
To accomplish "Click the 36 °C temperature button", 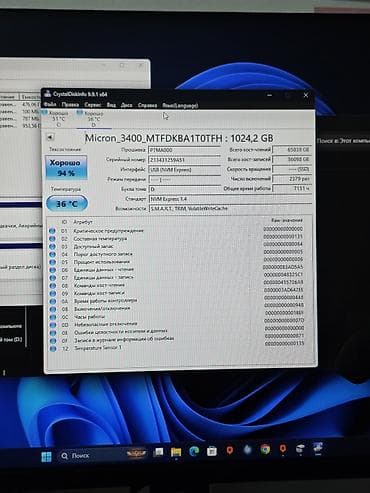I will (67, 204).
